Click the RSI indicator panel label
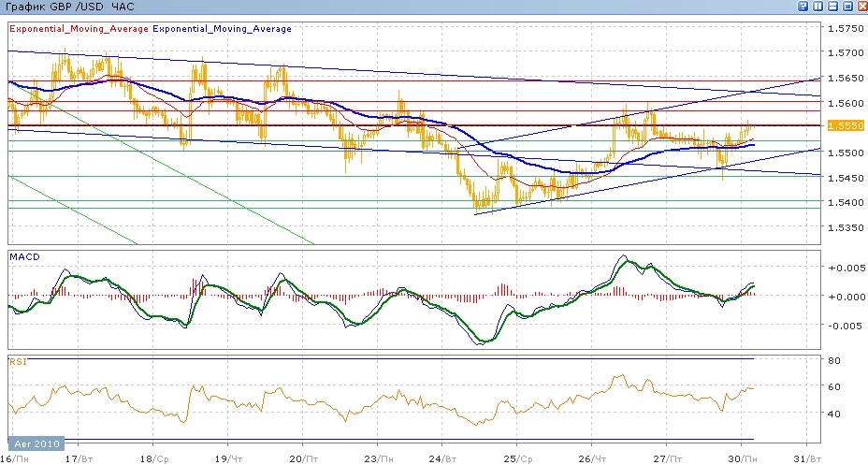Viewport: 868px width, 465px height. [17, 360]
